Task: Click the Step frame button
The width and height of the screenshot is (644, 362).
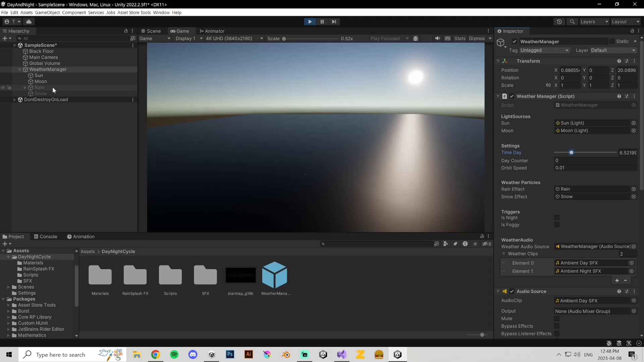Action: click(334, 21)
